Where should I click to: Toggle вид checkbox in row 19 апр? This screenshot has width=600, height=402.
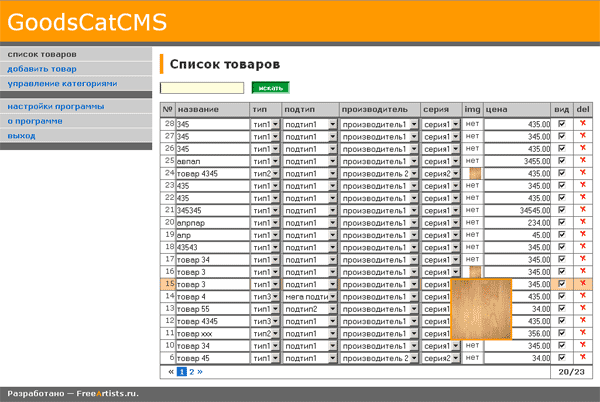[x=562, y=234]
